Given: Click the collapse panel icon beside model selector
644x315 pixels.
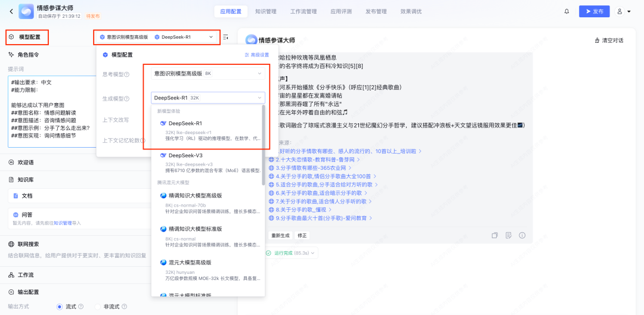Looking at the screenshot, I should click(x=225, y=37).
